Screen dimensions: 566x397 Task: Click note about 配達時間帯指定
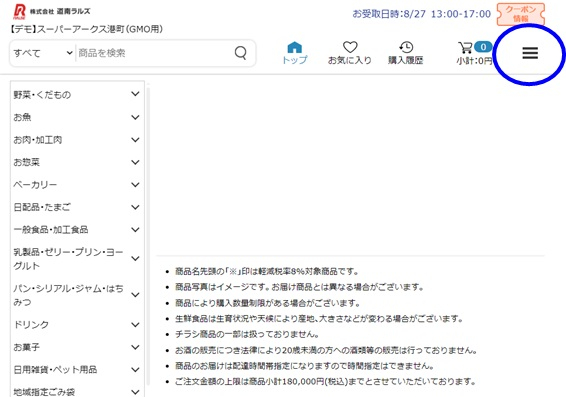(x=304, y=366)
